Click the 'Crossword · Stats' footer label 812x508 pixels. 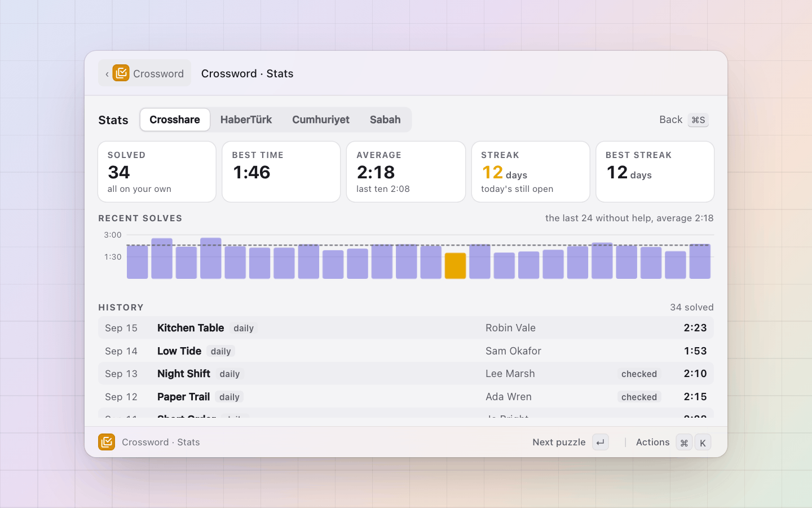pos(161,442)
